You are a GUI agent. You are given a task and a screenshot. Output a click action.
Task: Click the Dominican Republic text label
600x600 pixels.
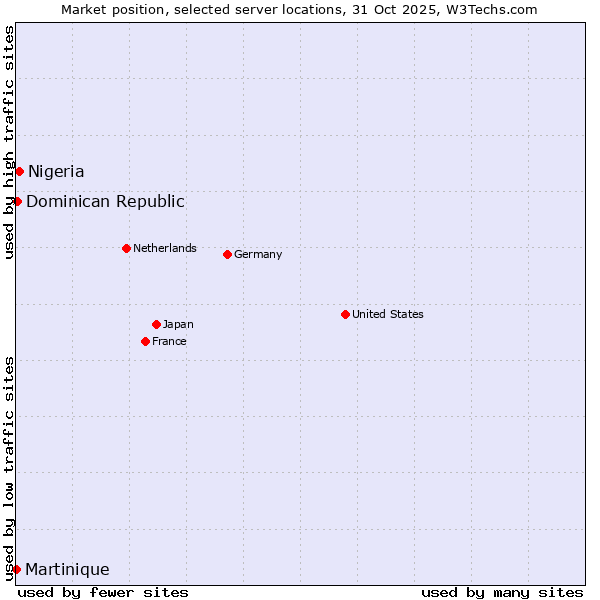[x=105, y=201]
